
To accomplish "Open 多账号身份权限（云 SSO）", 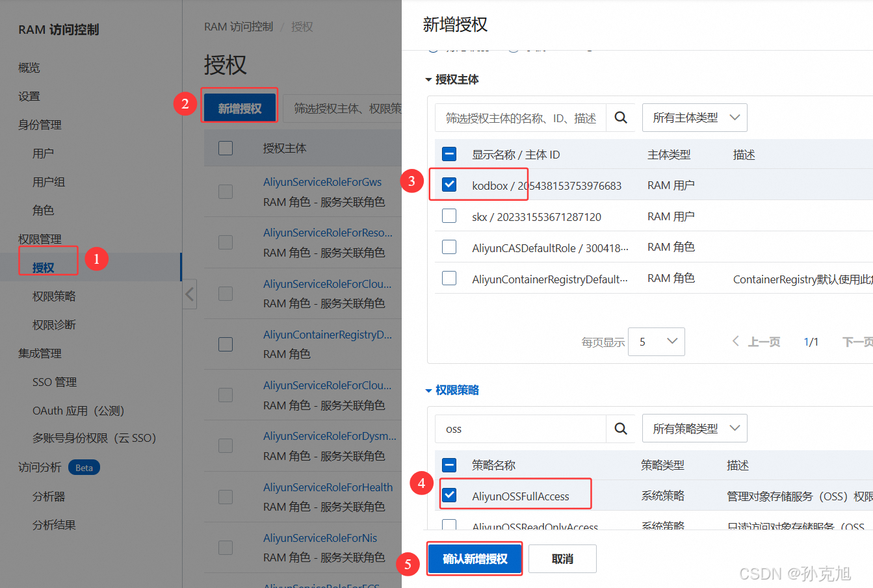I will 94,438.
